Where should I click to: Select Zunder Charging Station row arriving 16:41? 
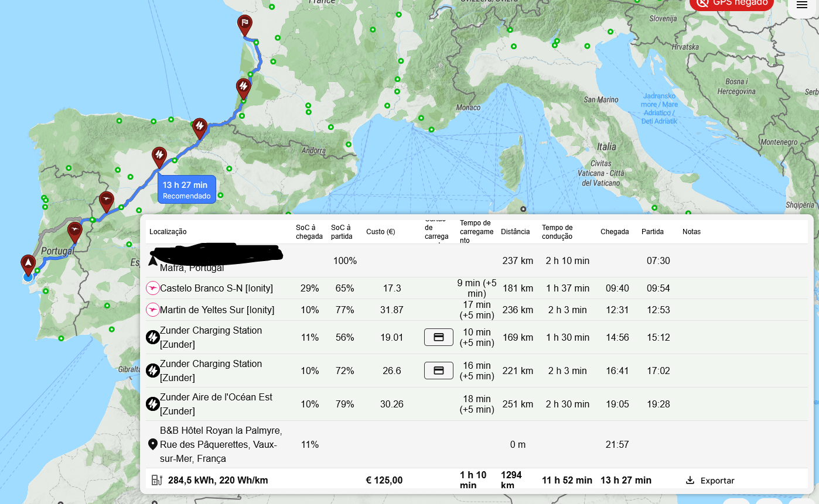click(210, 371)
